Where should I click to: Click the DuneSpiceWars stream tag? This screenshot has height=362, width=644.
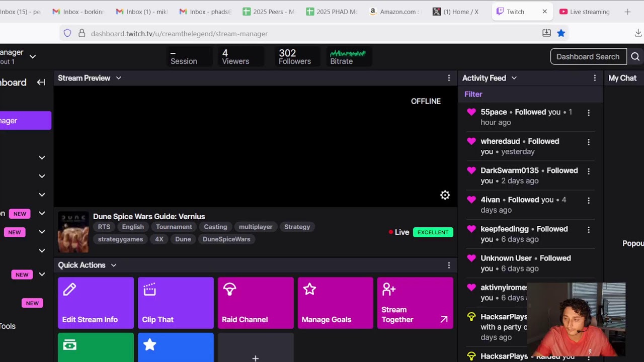click(x=226, y=239)
